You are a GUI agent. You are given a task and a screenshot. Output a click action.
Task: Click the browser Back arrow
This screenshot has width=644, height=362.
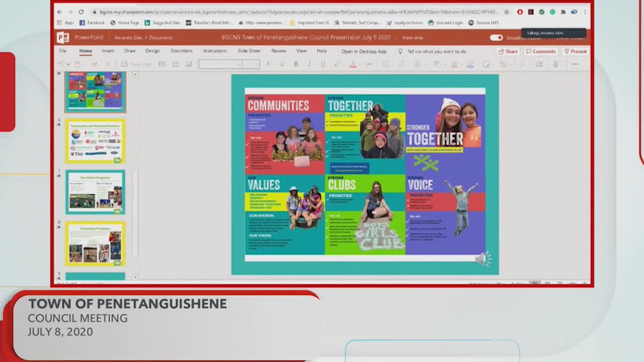pyautogui.click(x=59, y=12)
